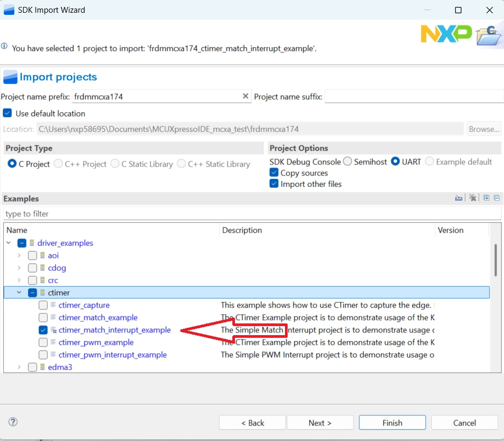Select the Semihost radio button

(348, 162)
